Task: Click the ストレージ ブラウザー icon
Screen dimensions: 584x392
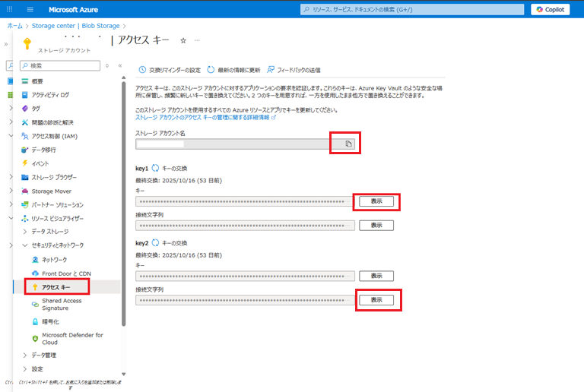Action: pyautogui.click(x=25, y=178)
